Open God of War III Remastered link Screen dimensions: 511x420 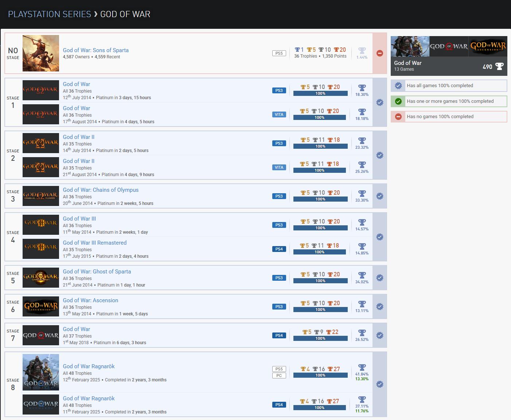point(95,243)
